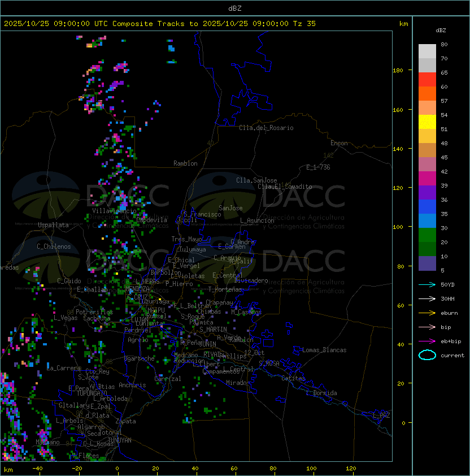Click the 'C_Chilenos' map label
Image resolution: width=470 pixels, height=476 pixels.
(x=54, y=246)
